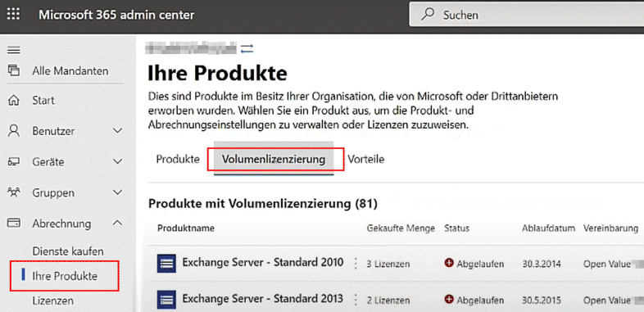Click Open Value in Exchange 2010 row
644x312 pixels.
pyautogui.click(x=606, y=264)
